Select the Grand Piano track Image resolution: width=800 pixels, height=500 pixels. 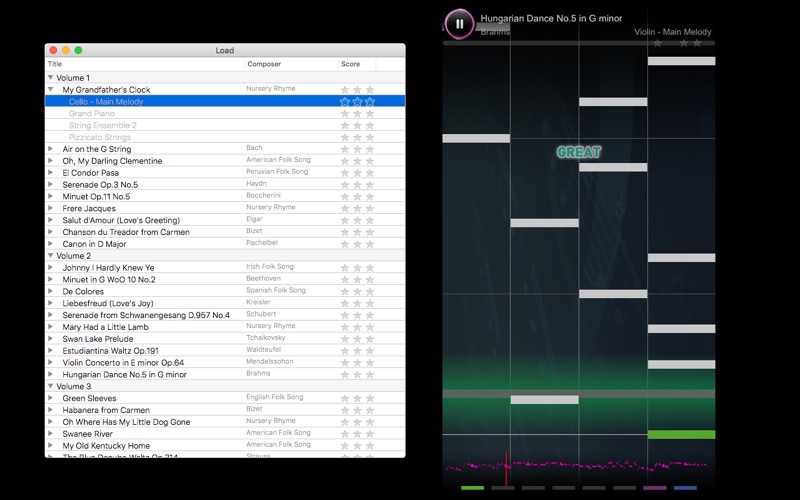[225, 113]
